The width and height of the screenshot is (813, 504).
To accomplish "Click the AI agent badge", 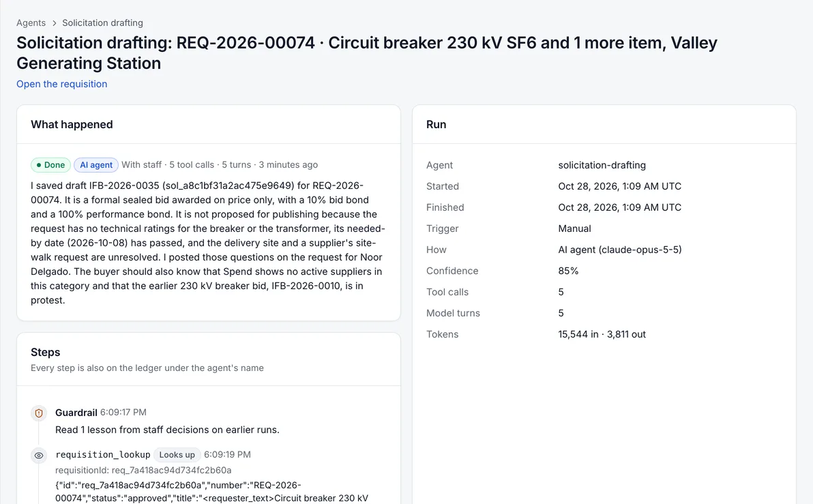I will click(x=96, y=165).
